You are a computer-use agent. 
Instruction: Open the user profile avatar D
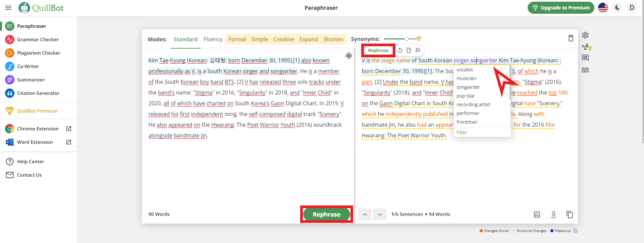click(x=632, y=8)
